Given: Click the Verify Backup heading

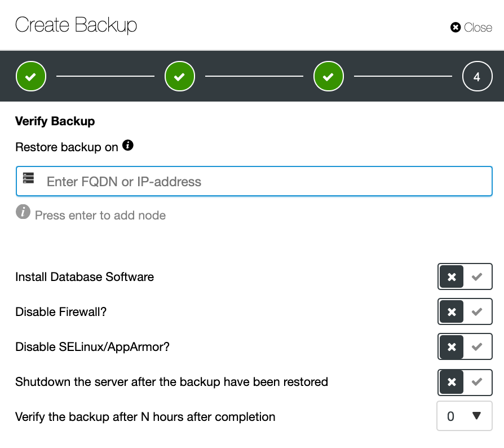Looking at the screenshot, I should [55, 121].
